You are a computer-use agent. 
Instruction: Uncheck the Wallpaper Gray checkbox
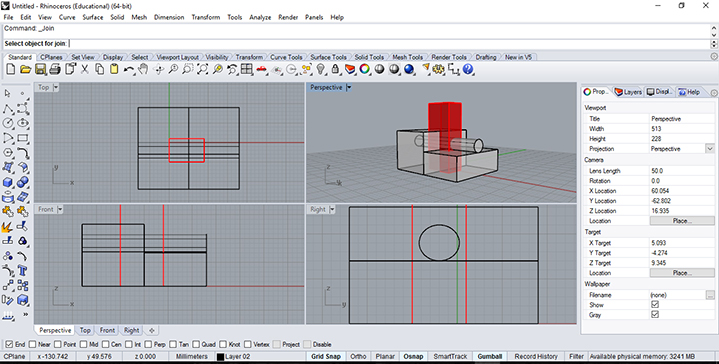click(655, 315)
